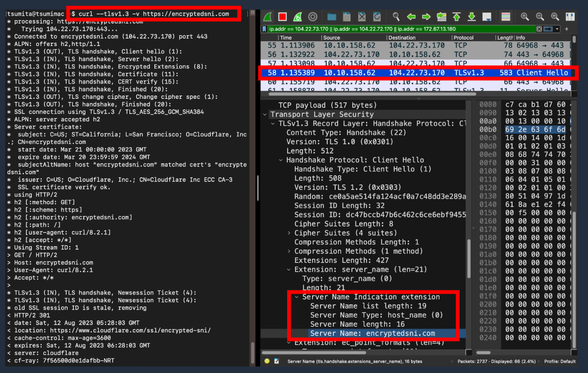Screen dimensions: 588x373
Task: Sort packets by the Time column
Action: point(300,38)
